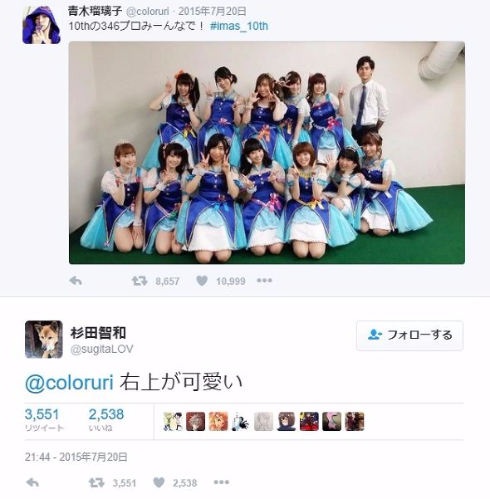Reply to the 杉田智和 tweet at bottom
490x499 pixels.
coord(32,482)
